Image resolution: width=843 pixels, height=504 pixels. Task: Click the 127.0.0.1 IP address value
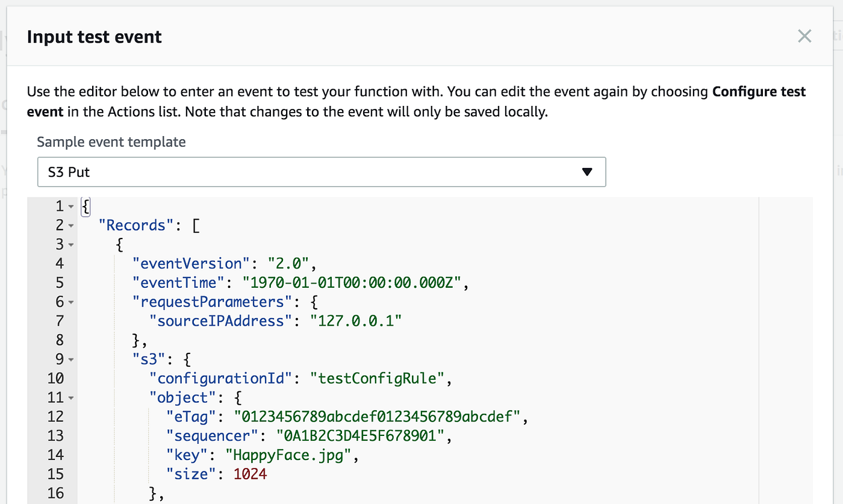click(355, 321)
